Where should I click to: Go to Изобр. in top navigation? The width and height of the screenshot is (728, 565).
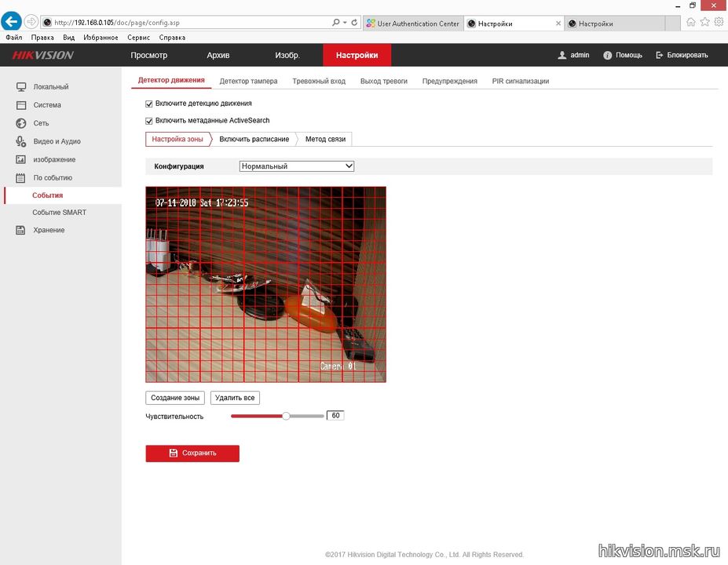coord(287,55)
